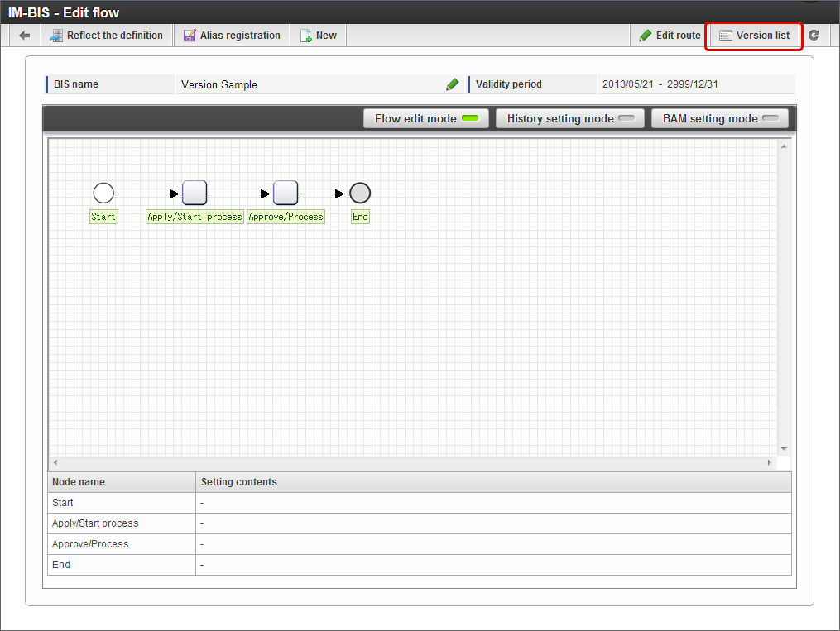
Task: Click the refresh icon
Action: [x=814, y=36]
